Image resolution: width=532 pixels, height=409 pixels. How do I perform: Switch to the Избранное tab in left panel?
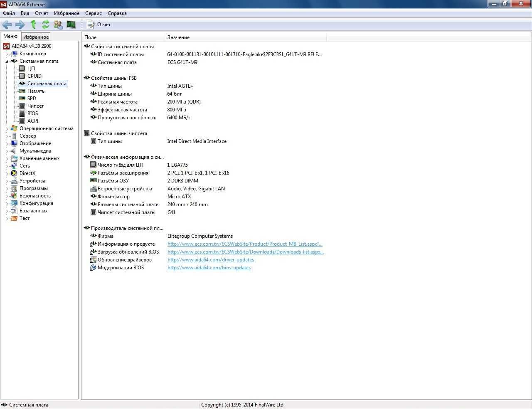tap(36, 37)
